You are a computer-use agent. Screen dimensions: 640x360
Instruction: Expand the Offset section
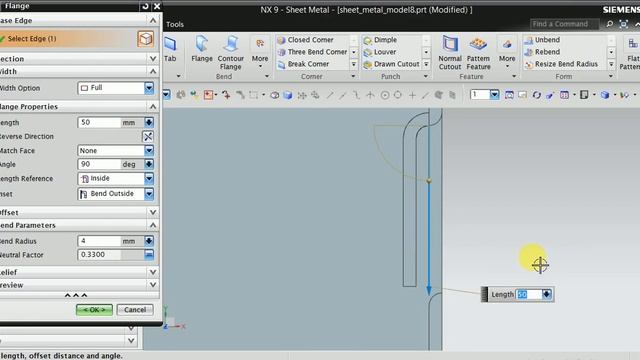tap(153, 212)
